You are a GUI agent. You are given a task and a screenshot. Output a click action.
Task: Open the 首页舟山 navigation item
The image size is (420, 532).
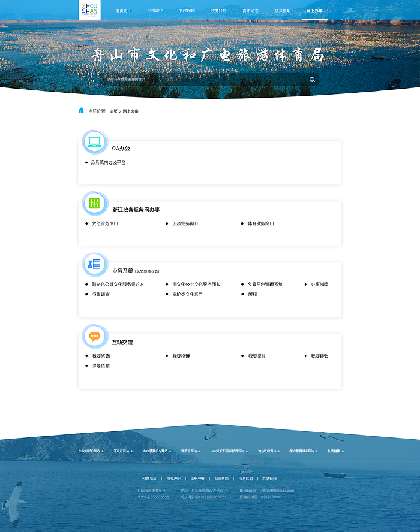[x=123, y=11]
